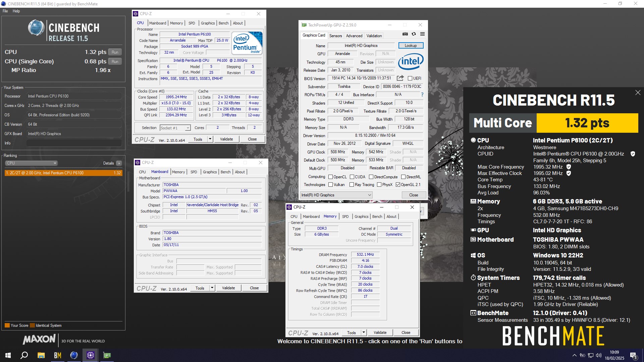
Task: Toggle the UEFI checkbox in GPU-Z
Action: coord(410,78)
